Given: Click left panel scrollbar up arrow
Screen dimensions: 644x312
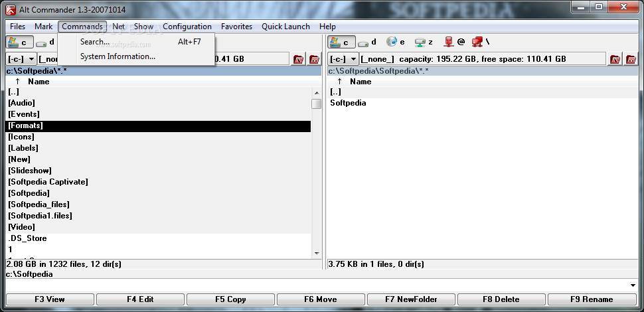Looking at the screenshot, I should coord(316,92).
